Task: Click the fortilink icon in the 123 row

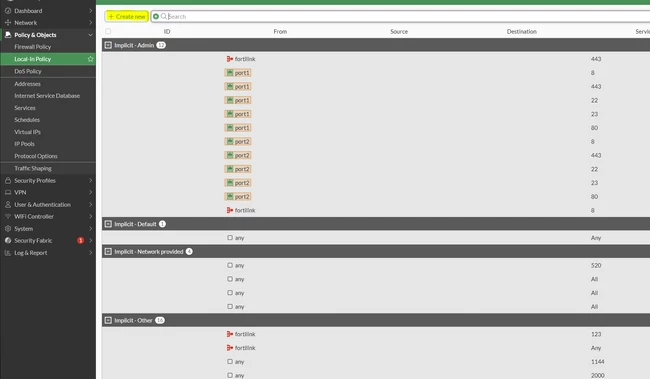Action: (230, 334)
